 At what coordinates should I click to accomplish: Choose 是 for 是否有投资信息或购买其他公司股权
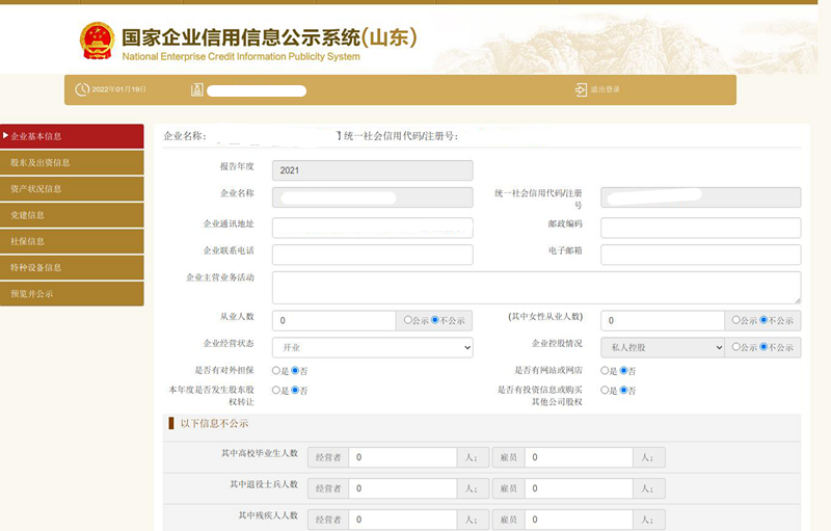[x=605, y=390]
